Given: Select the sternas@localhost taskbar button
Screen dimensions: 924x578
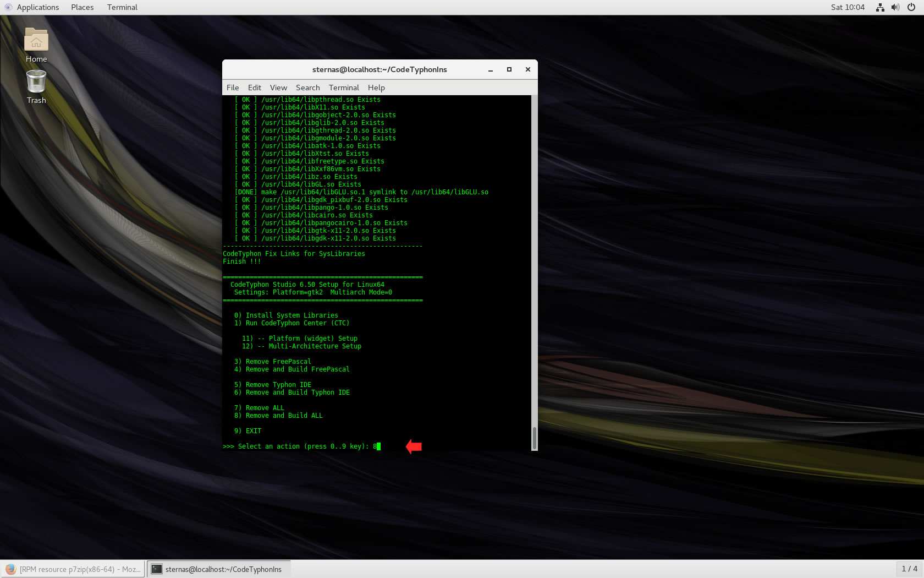Looking at the screenshot, I should coord(219,569).
